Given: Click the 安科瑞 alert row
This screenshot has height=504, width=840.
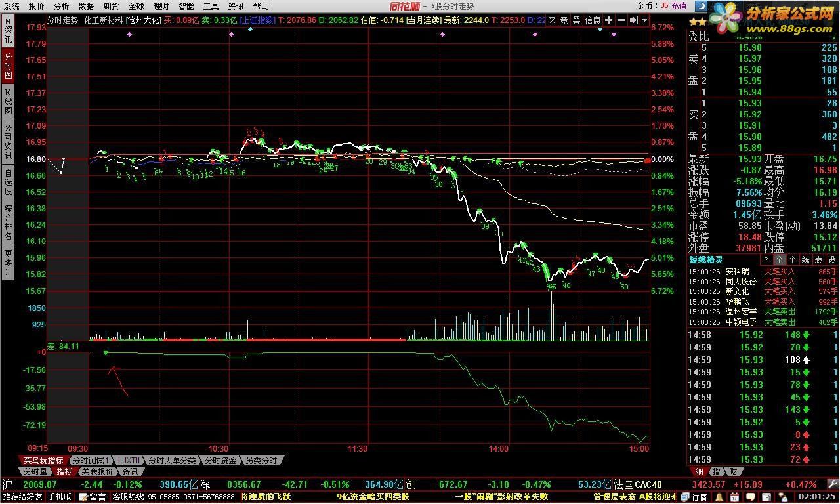Looking at the screenshot, I should 763,271.
